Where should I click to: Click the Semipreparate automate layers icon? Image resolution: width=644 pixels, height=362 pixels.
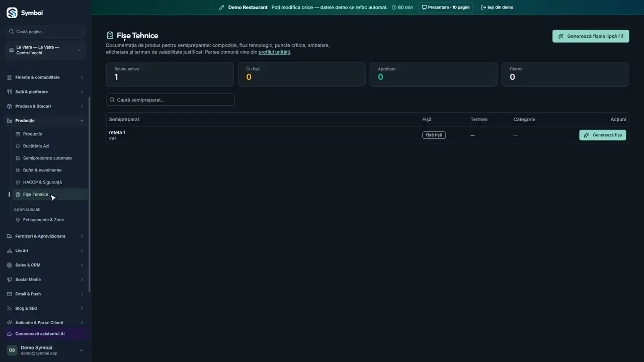tap(18, 158)
